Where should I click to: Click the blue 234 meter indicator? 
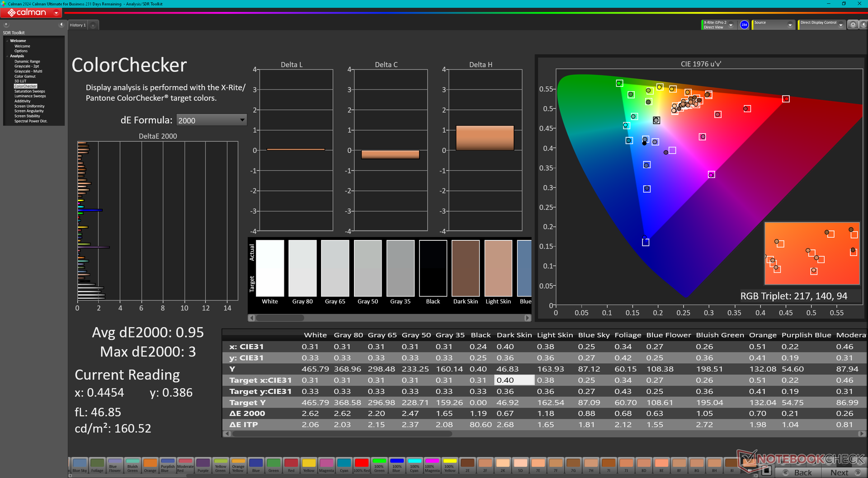click(x=744, y=25)
